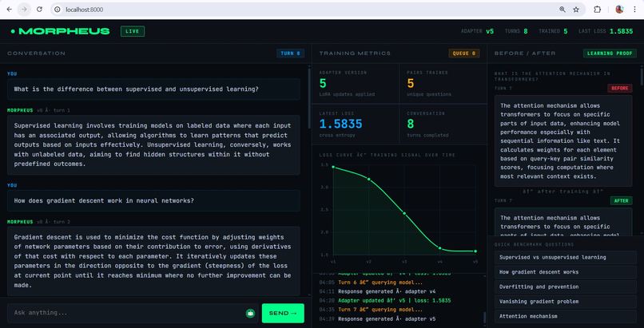Click the browser forward arrow
Viewport: 644px width, 328px height.
(24, 10)
